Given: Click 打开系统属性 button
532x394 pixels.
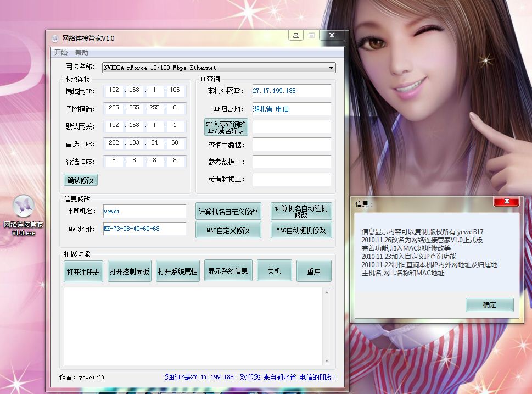Looking at the screenshot, I should coord(177,271).
